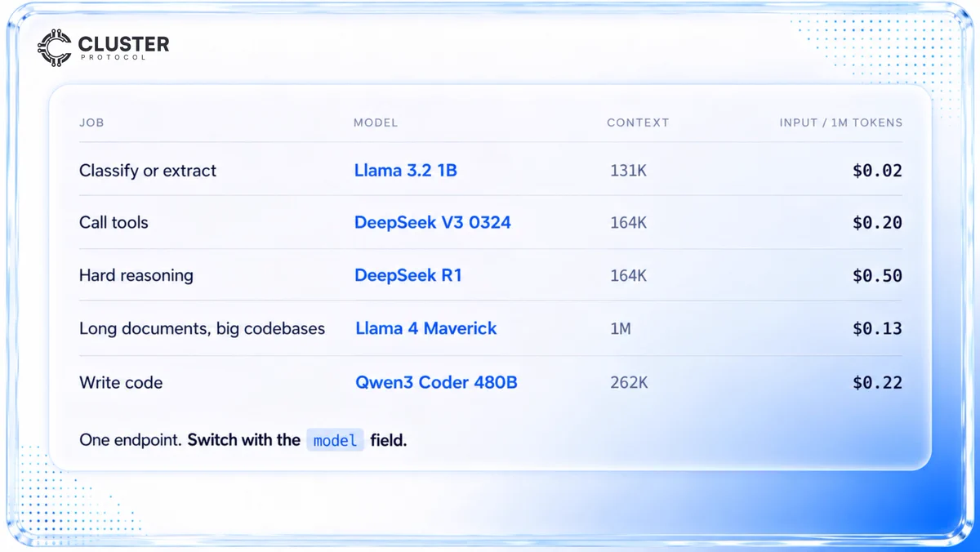The width and height of the screenshot is (980, 552).
Task: Click the $0.20 price value
Action: 877,222
